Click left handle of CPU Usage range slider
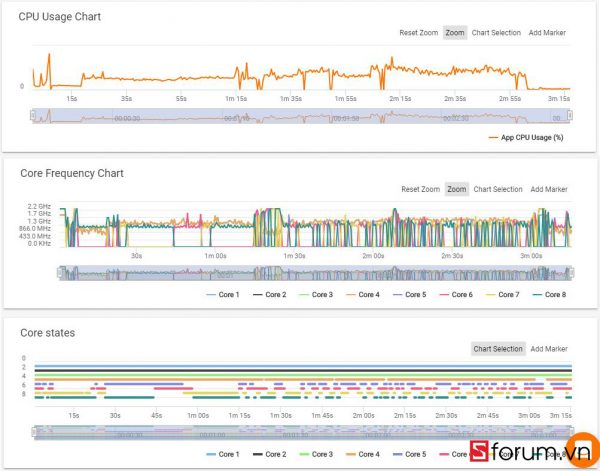This screenshot has width=600, height=471. click(x=33, y=117)
